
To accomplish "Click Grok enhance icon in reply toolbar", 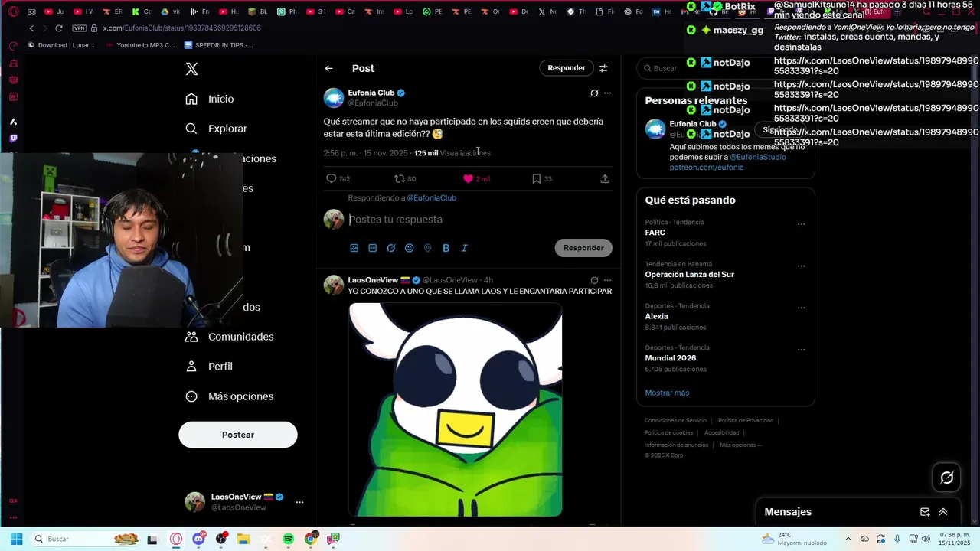I will [x=390, y=248].
